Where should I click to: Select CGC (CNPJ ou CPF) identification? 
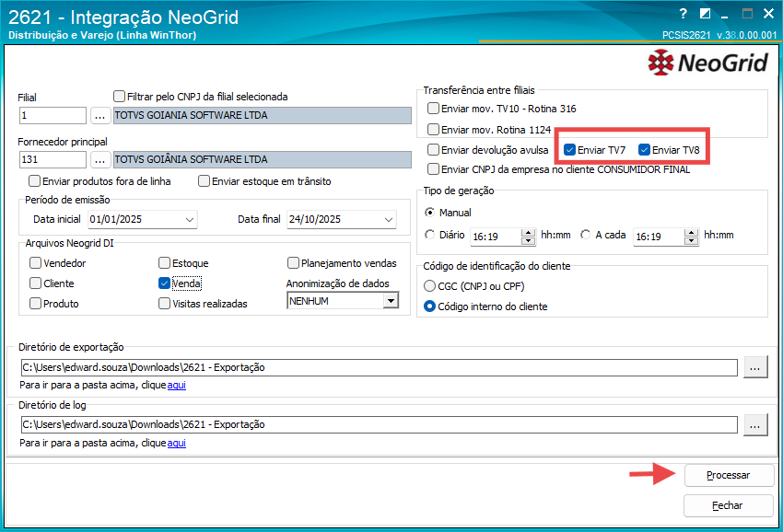[x=429, y=286]
